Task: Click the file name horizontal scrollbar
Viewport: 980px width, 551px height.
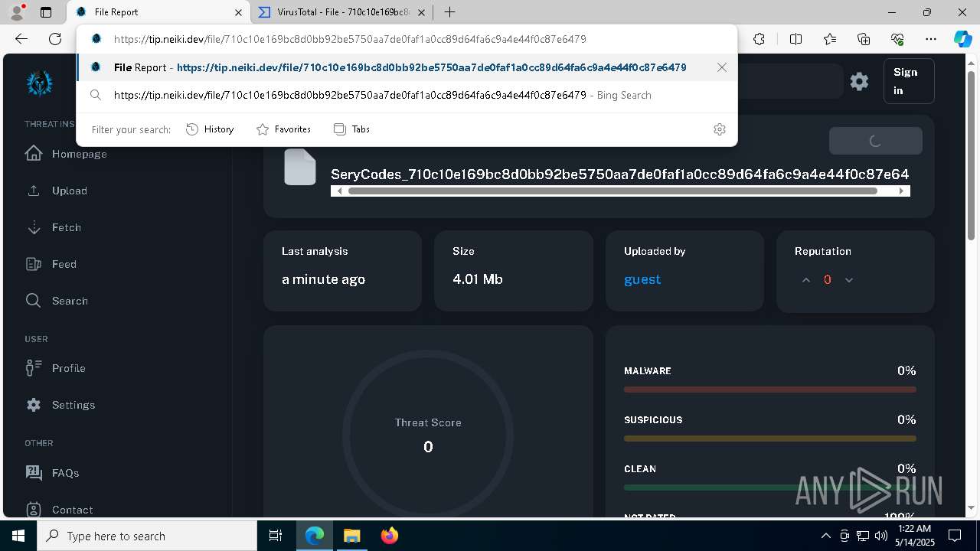Action: (612, 191)
